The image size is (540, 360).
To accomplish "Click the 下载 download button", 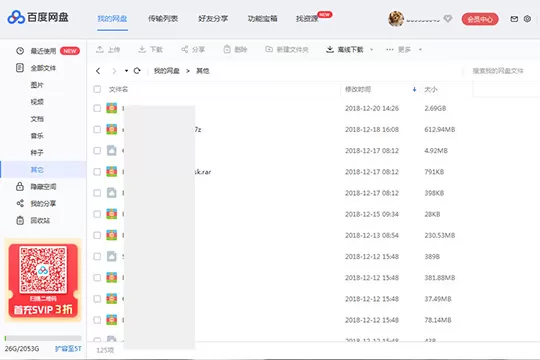I will coord(150,50).
